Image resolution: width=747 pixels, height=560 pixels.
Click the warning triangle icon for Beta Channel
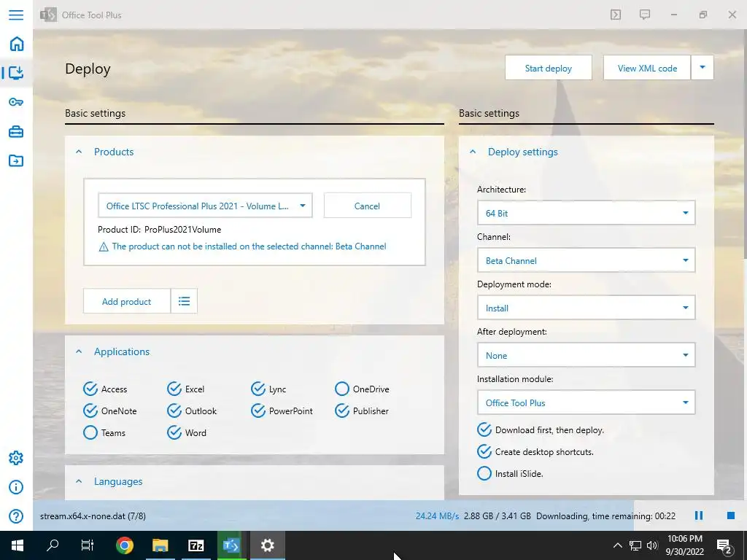coord(104,246)
